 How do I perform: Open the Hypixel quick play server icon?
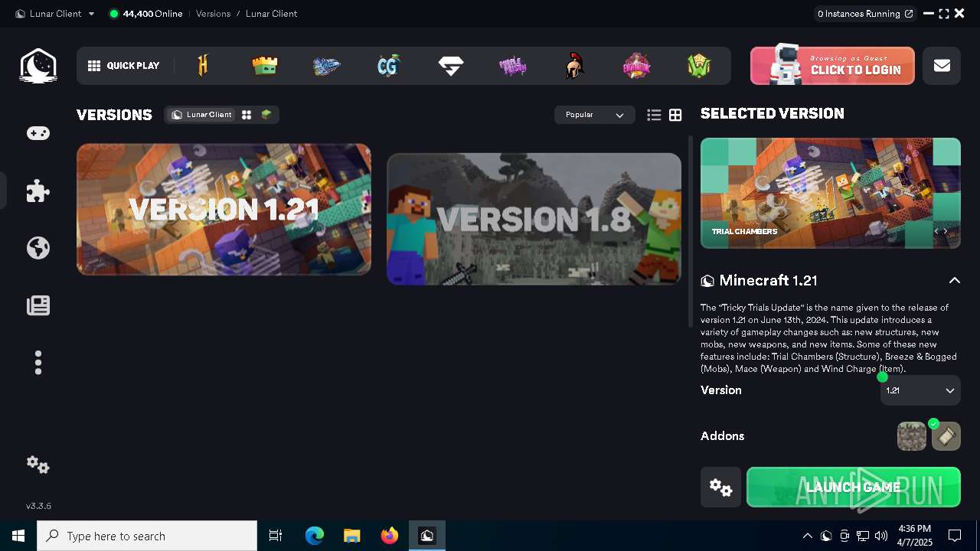tap(203, 66)
